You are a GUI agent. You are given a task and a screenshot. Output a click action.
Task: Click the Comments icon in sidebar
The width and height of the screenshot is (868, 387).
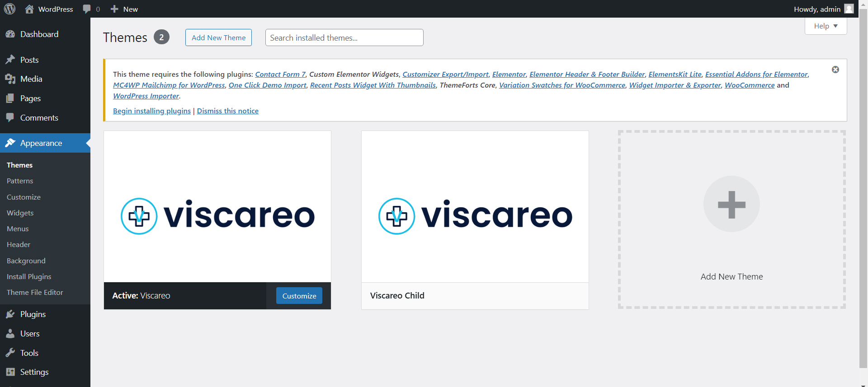coord(10,118)
